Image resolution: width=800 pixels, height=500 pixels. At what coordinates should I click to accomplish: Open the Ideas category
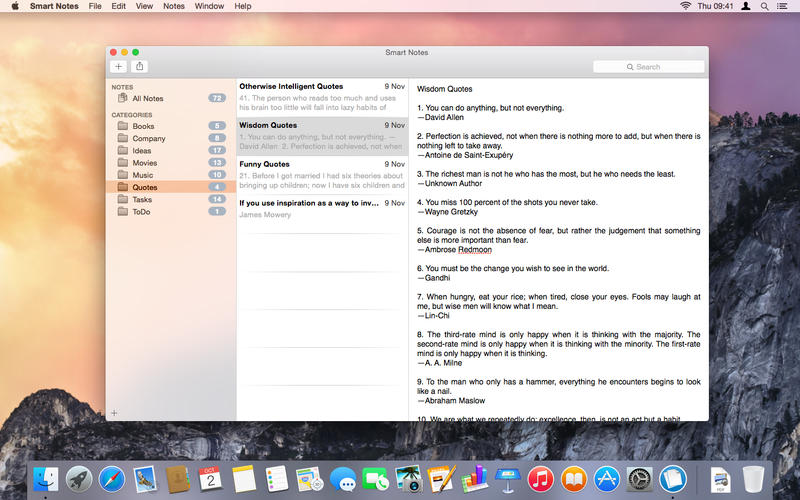tap(142, 150)
